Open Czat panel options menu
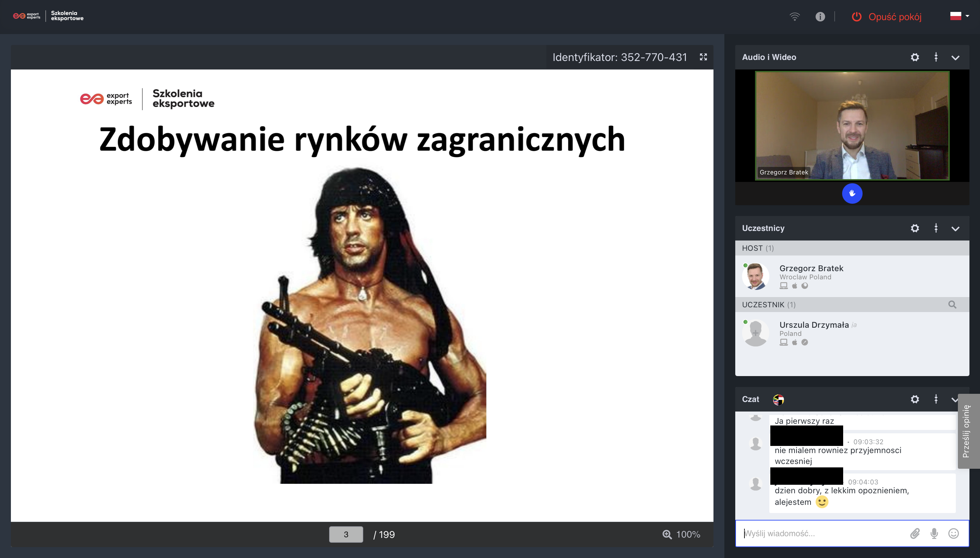The width and height of the screenshot is (980, 558). 935,399
